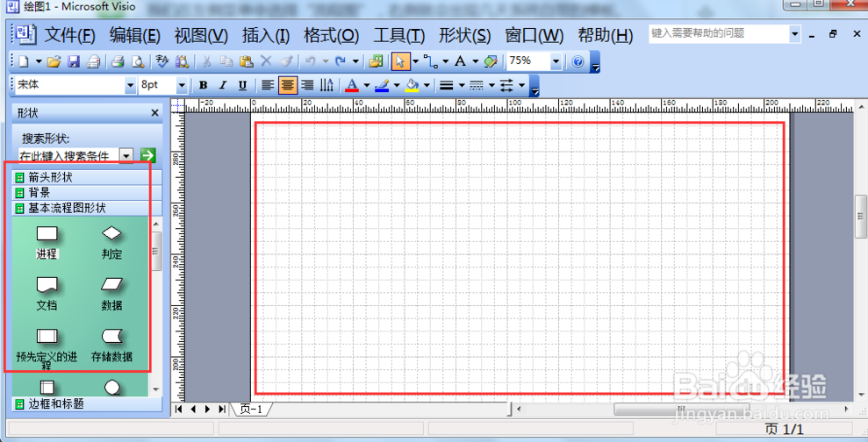Select the Text tool A icon
Viewport: 868px width, 442px height.
tap(460, 61)
